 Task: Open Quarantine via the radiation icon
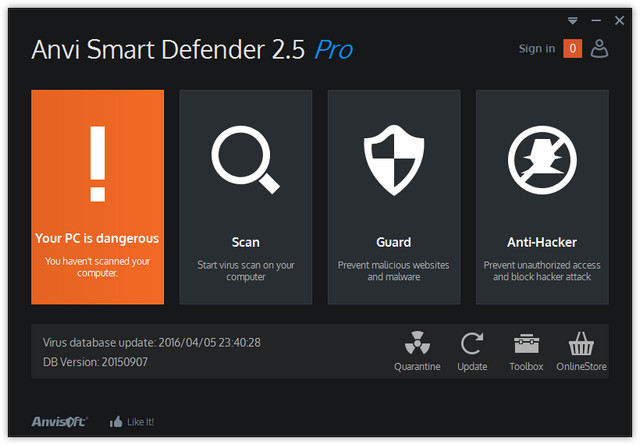(416, 345)
